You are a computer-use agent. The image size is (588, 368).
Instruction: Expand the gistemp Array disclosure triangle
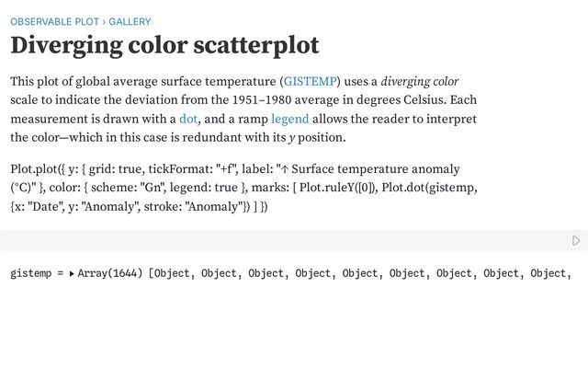72,274
